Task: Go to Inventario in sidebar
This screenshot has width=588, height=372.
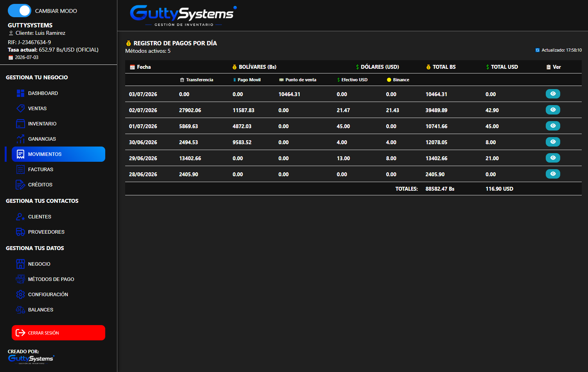Action: [58, 123]
